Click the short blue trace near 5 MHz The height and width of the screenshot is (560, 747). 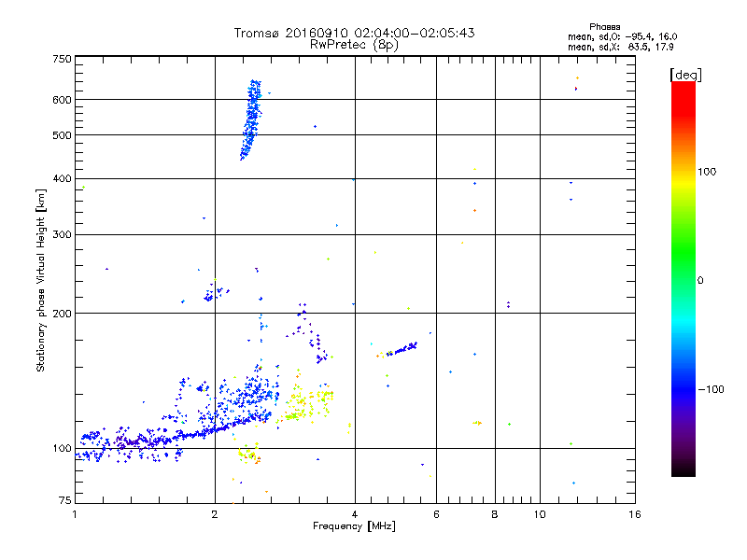[402, 349]
